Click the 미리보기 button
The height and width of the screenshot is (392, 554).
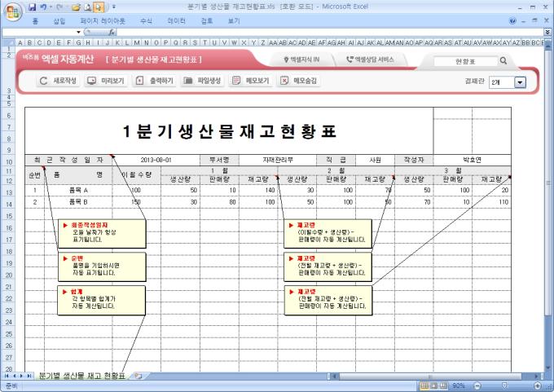[x=106, y=81]
